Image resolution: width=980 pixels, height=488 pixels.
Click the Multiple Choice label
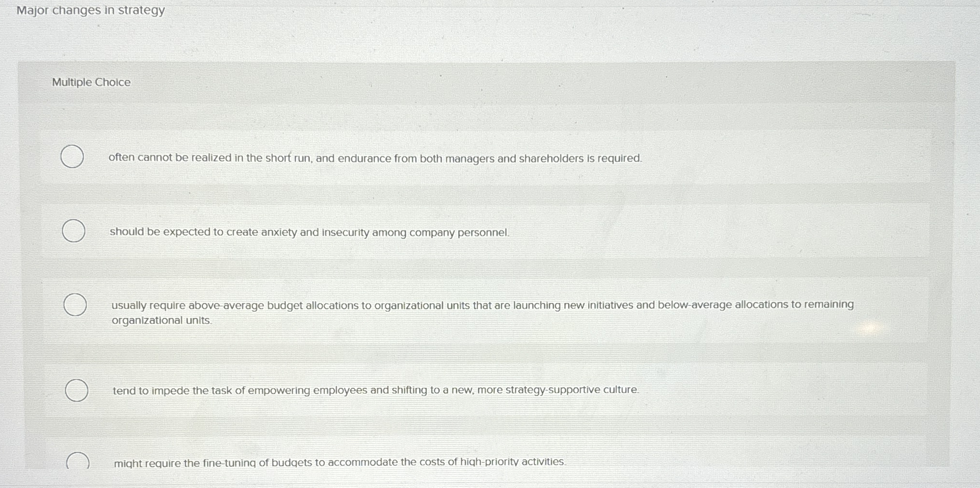pos(90,82)
